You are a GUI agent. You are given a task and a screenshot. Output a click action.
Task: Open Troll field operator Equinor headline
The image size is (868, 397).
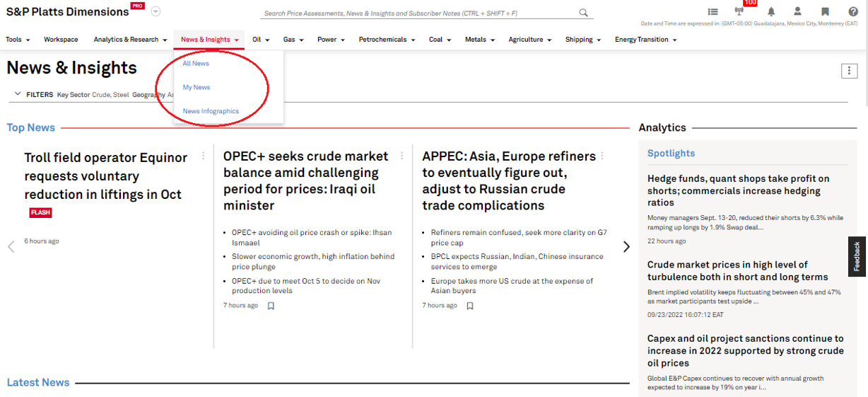pyautogui.click(x=105, y=176)
